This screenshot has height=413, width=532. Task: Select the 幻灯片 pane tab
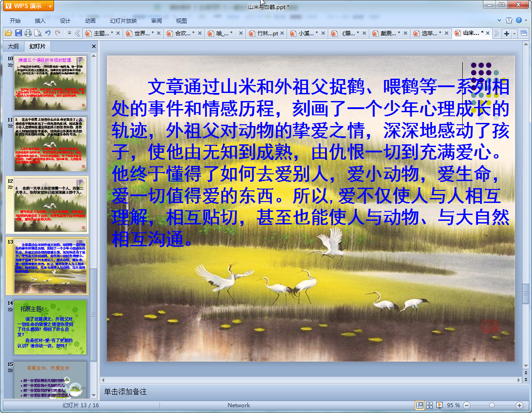[37, 46]
